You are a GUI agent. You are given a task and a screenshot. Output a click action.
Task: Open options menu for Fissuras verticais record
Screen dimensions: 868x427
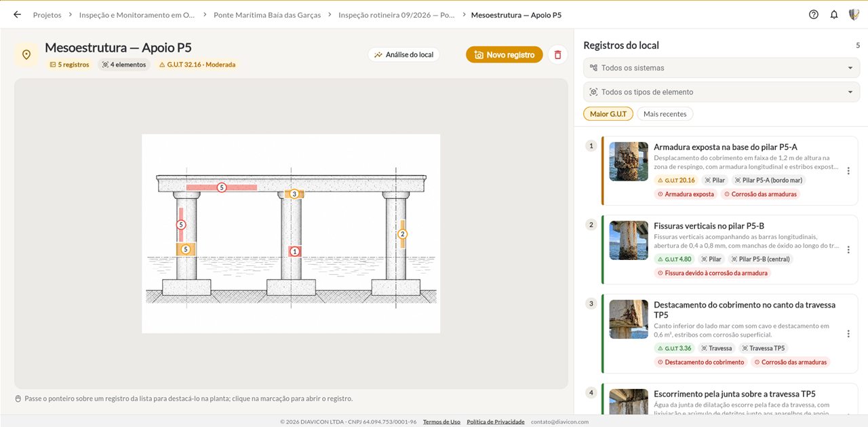click(848, 250)
